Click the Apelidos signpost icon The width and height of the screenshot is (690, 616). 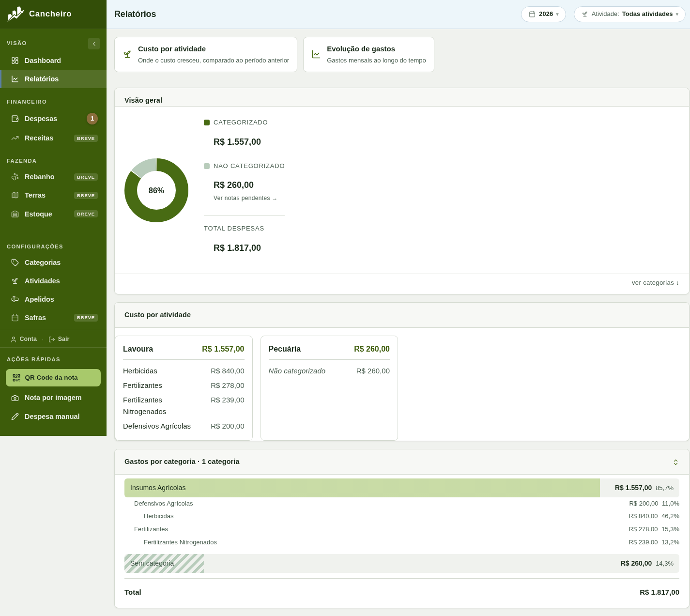coord(15,299)
